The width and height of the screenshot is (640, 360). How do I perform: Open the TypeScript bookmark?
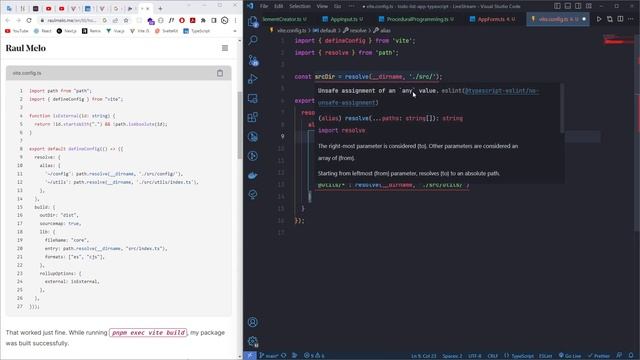(197, 31)
